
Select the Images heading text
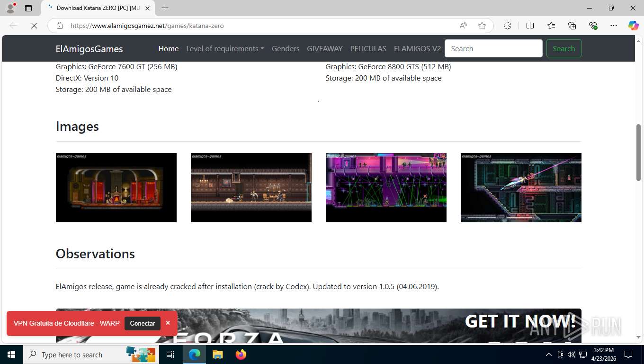tap(77, 127)
